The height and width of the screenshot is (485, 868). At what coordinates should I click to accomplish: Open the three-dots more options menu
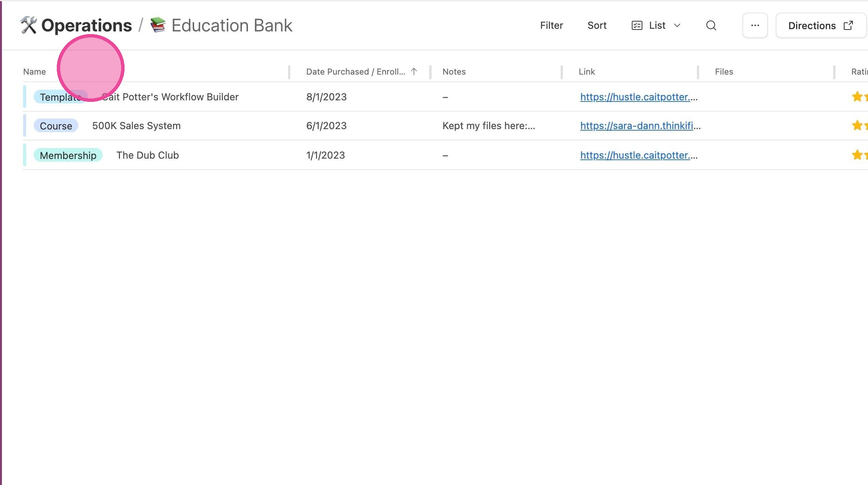[755, 25]
